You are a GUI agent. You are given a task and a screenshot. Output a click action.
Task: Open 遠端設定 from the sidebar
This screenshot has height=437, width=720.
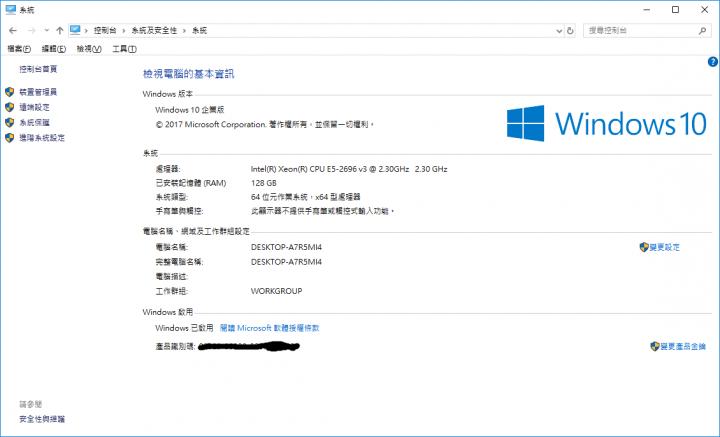pyautogui.click(x=34, y=107)
